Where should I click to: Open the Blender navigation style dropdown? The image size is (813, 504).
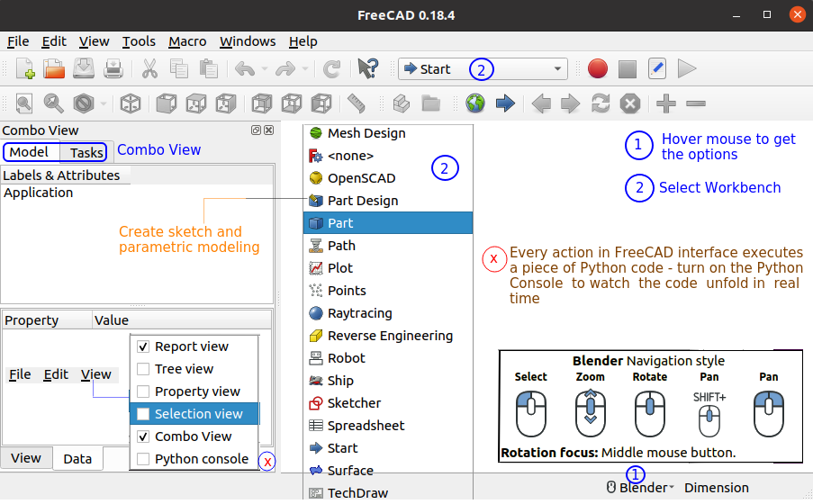pyautogui.click(x=640, y=488)
